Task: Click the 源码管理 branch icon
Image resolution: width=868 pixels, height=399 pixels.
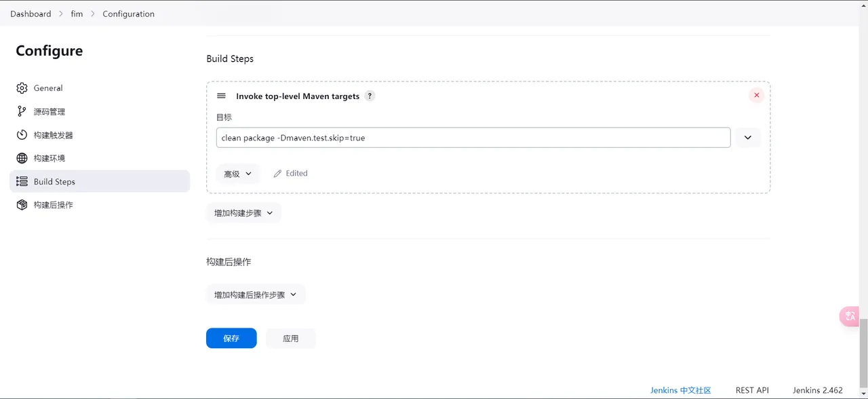Action: 22,111
